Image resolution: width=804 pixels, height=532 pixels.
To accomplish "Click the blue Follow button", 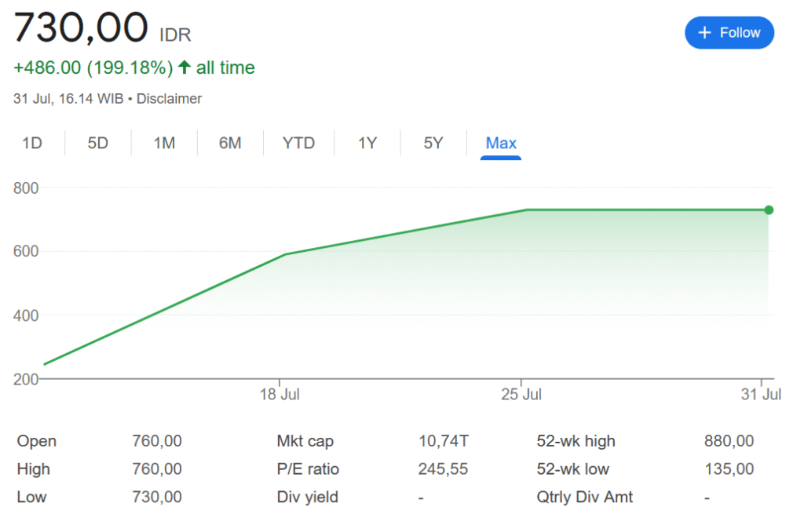I will (x=729, y=33).
